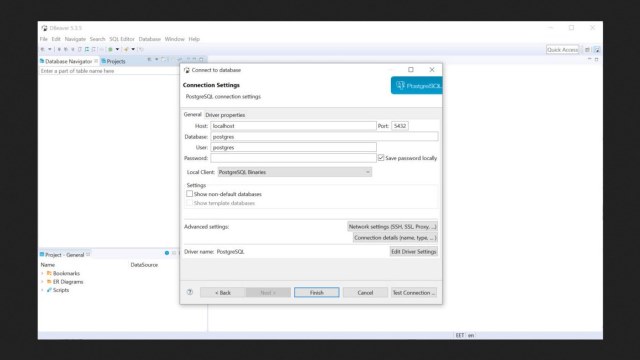Viewport: 640px width, 360px height.
Task: Maximize the Connect to database dialog
Action: click(411, 70)
